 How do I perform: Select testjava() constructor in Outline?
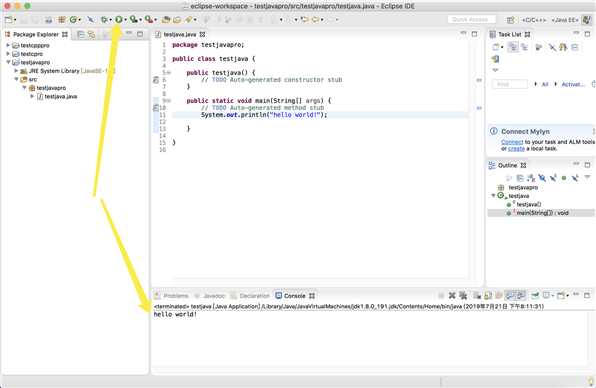(528, 204)
